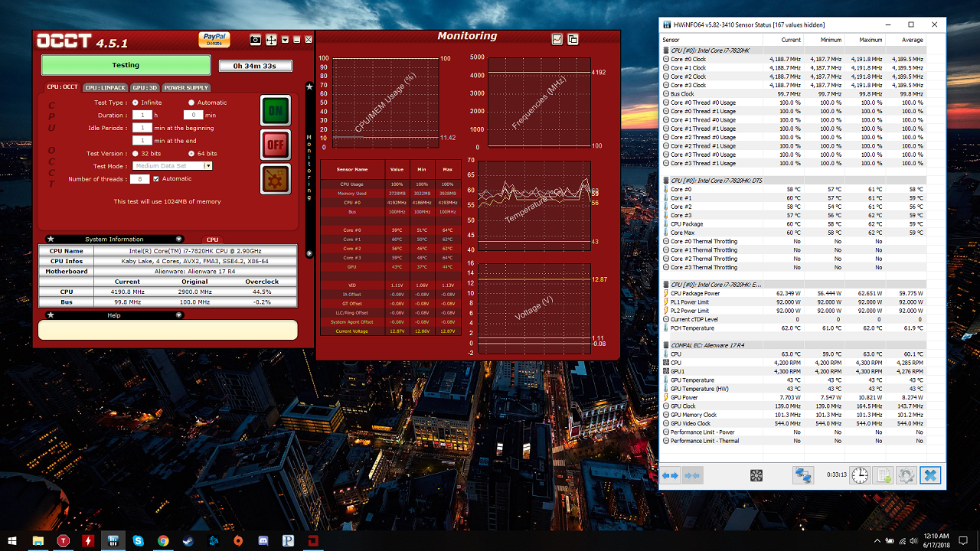Open Battle.net from the taskbar
This screenshot has height=551, width=980.
click(x=214, y=540)
